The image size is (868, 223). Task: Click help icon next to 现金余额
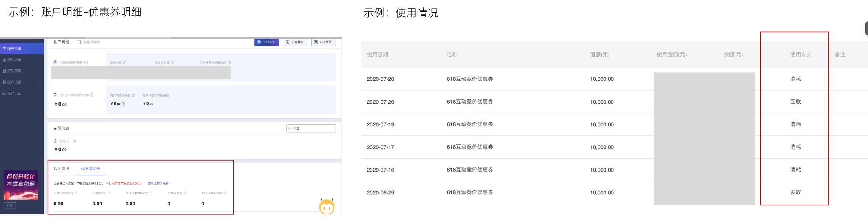click(x=125, y=63)
